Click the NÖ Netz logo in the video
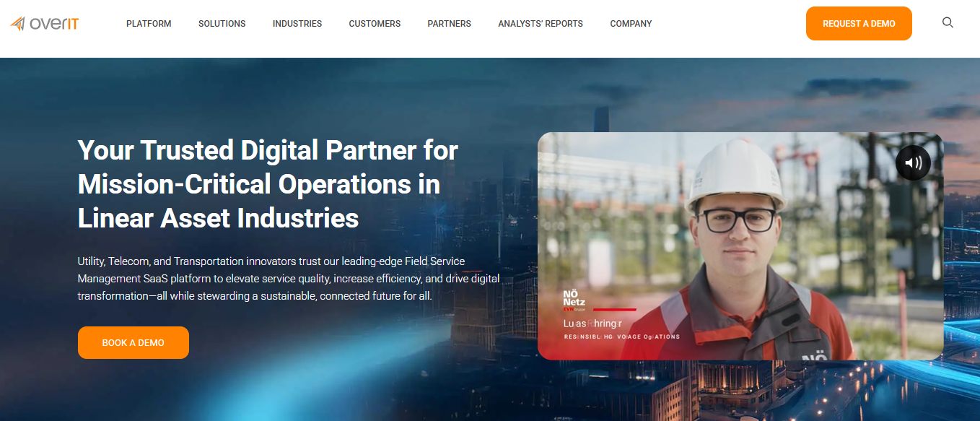This screenshot has width=980, height=421. (574, 300)
